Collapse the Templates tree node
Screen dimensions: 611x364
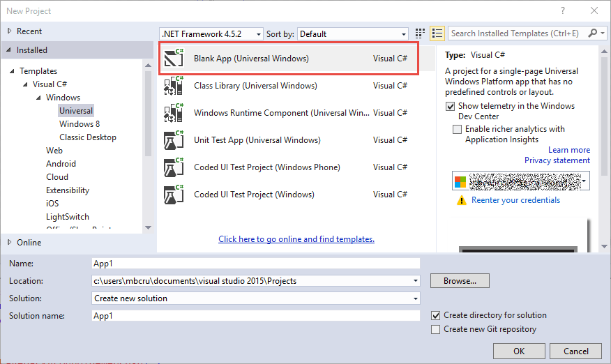pyautogui.click(x=12, y=71)
